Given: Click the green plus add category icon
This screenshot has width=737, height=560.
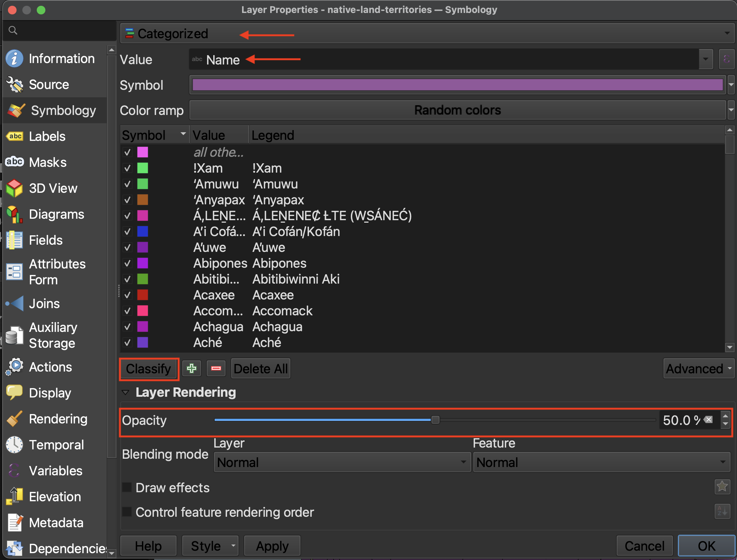Looking at the screenshot, I should (191, 368).
